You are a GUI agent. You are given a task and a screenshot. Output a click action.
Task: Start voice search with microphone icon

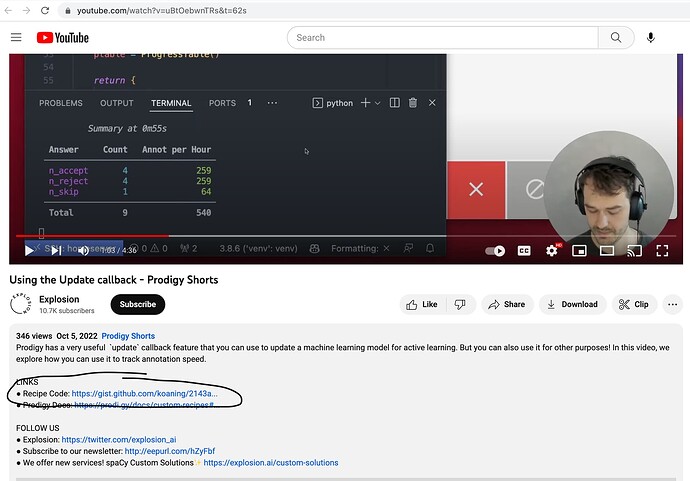pyautogui.click(x=650, y=38)
